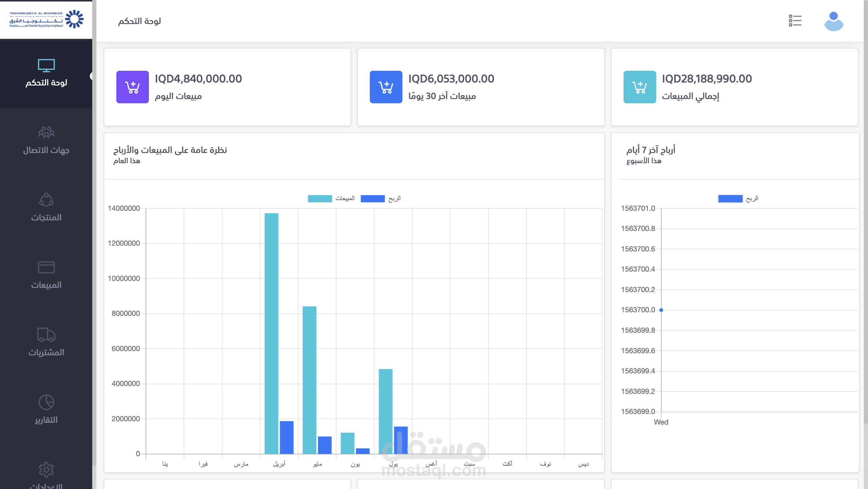The image size is (868, 489).
Task: Click the blue cart icon for last 30 days
Action: pos(386,87)
